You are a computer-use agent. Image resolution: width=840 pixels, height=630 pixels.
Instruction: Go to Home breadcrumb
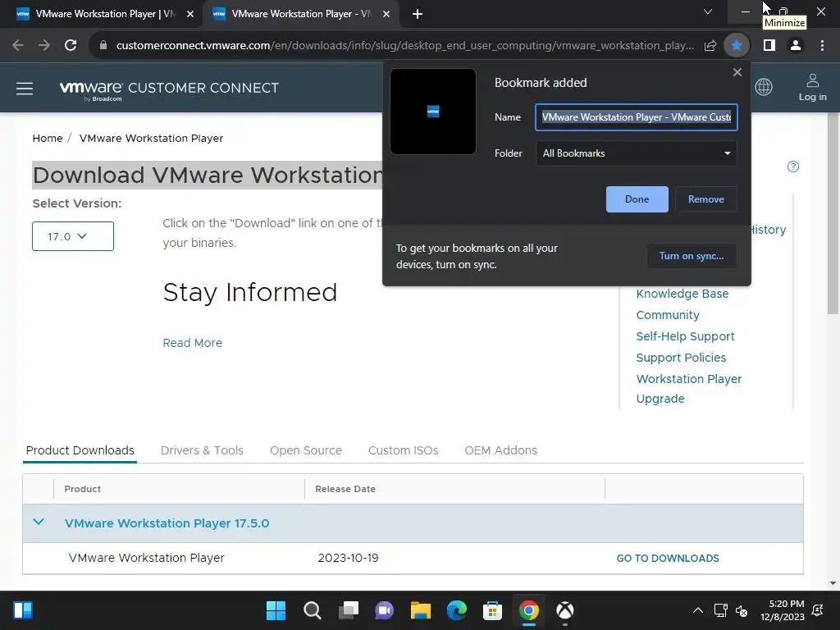tap(47, 138)
